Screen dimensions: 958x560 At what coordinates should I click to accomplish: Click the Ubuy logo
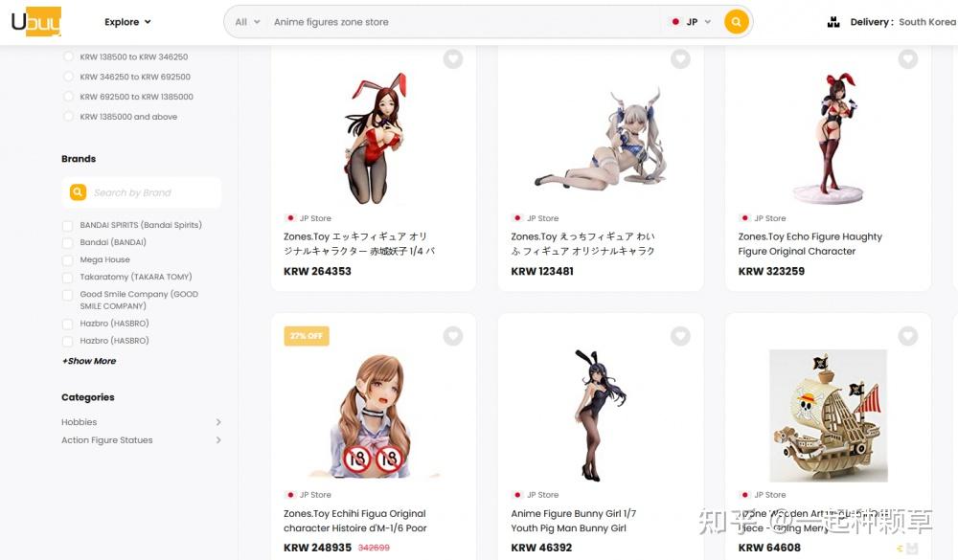coord(36,21)
